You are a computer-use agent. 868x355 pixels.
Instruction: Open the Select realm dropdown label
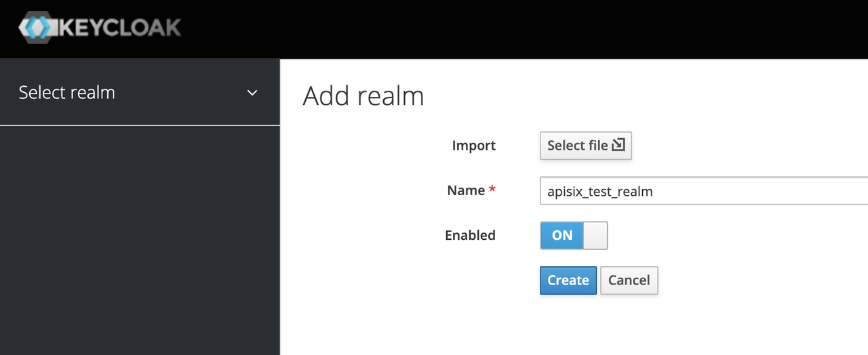tap(66, 92)
